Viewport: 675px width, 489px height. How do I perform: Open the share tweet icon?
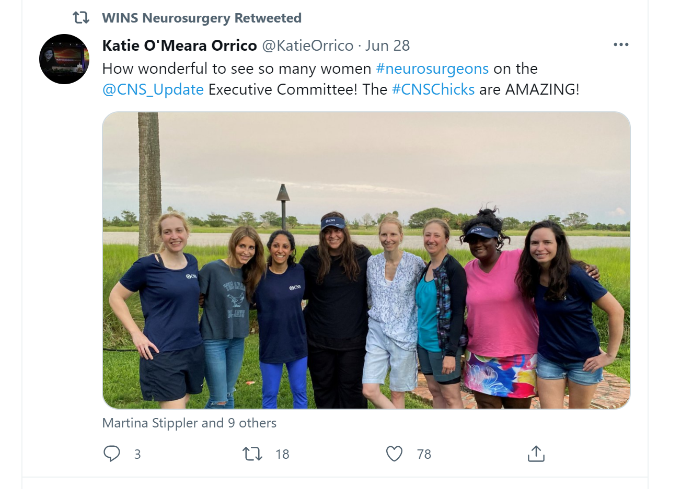point(536,454)
